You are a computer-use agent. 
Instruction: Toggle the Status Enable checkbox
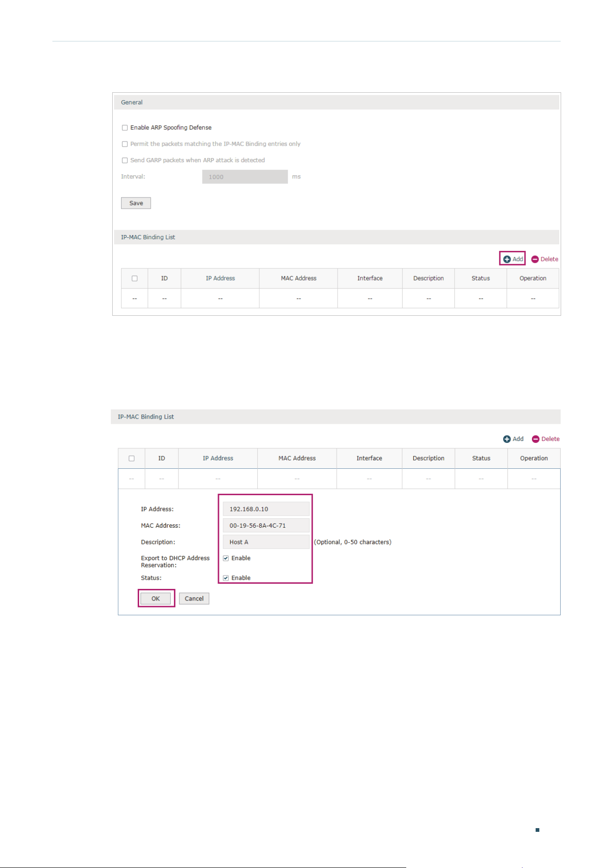click(226, 578)
